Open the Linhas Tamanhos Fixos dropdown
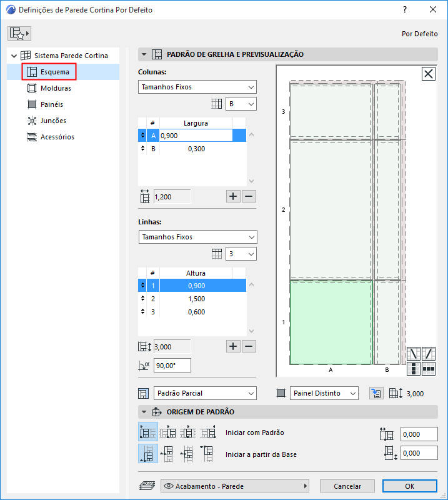Screen dimensions: 448x500 point(197,237)
